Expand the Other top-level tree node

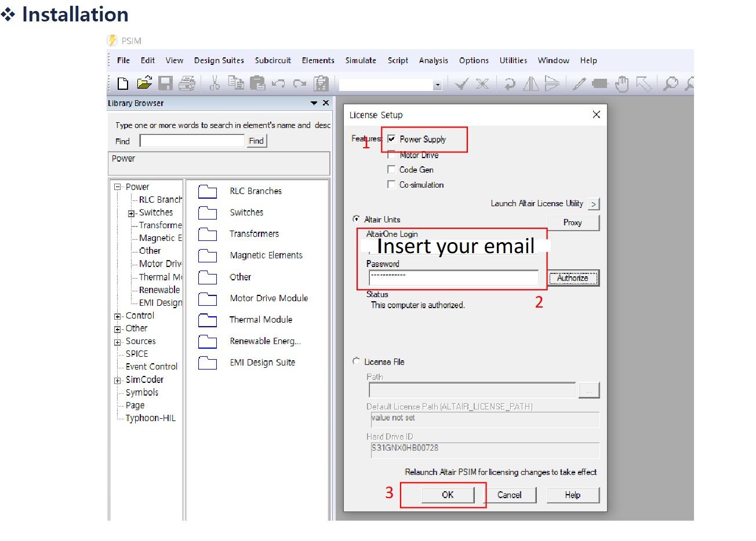click(x=118, y=329)
